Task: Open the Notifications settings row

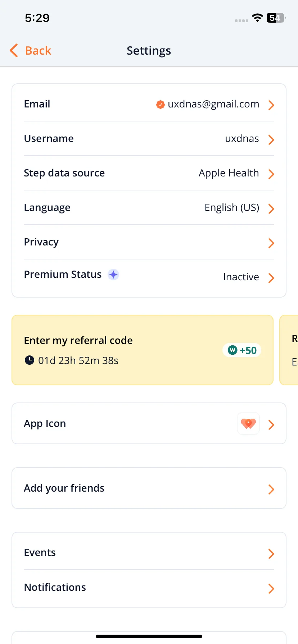Action: (x=149, y=588)
